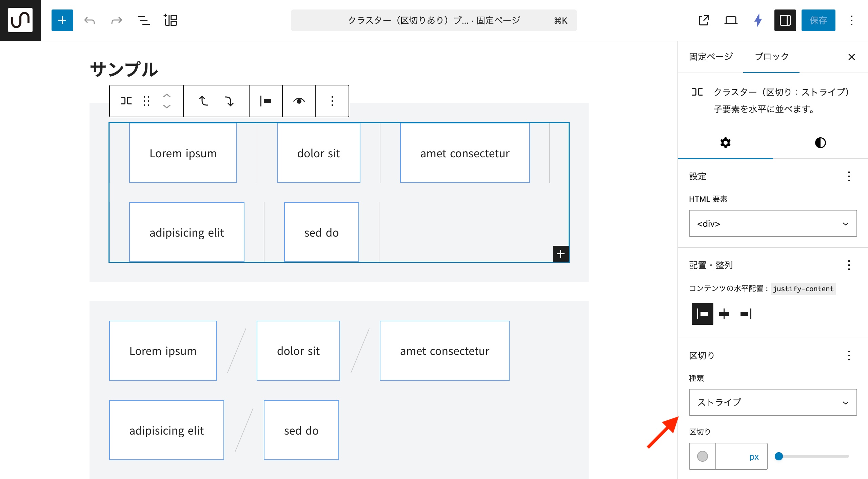Switch to the styles half-circle tab
The image size is (868, 479).
(x=820, y=143)
